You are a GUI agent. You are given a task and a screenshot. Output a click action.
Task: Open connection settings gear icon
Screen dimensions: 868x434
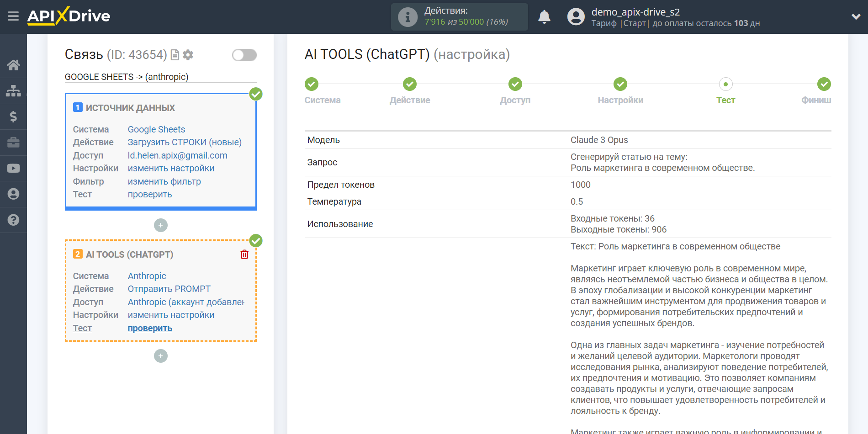[188, 55]
